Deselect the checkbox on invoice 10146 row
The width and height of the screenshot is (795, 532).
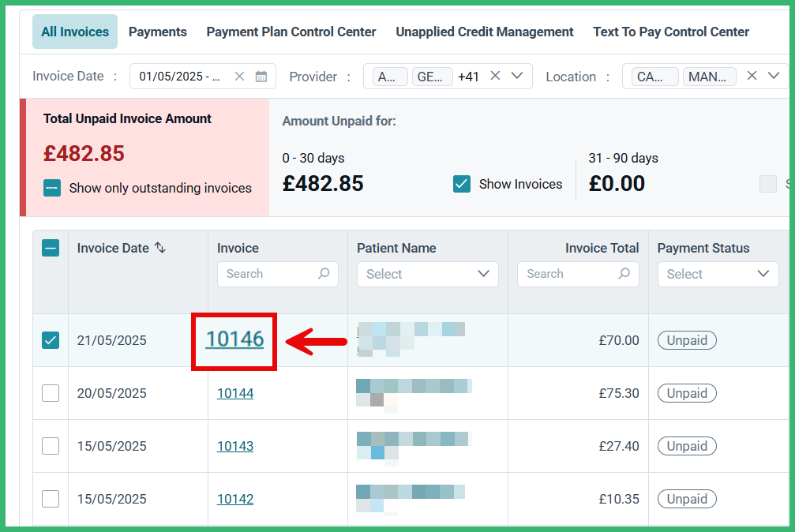[x=50, y=339]
